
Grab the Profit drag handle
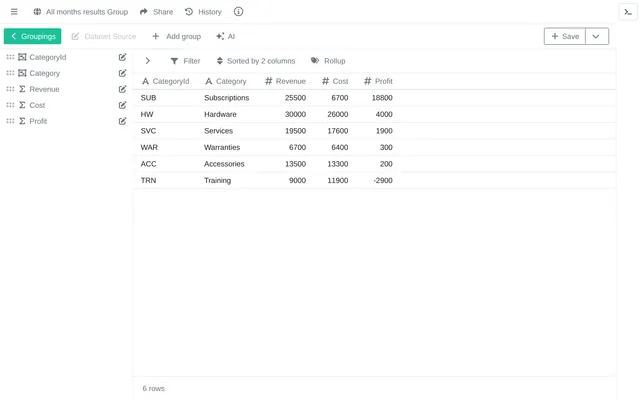click(x=10, y=121)
